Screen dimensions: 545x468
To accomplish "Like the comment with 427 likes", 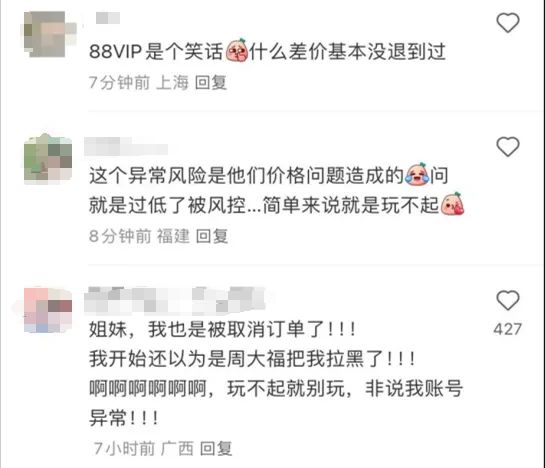I will point(508,300).
